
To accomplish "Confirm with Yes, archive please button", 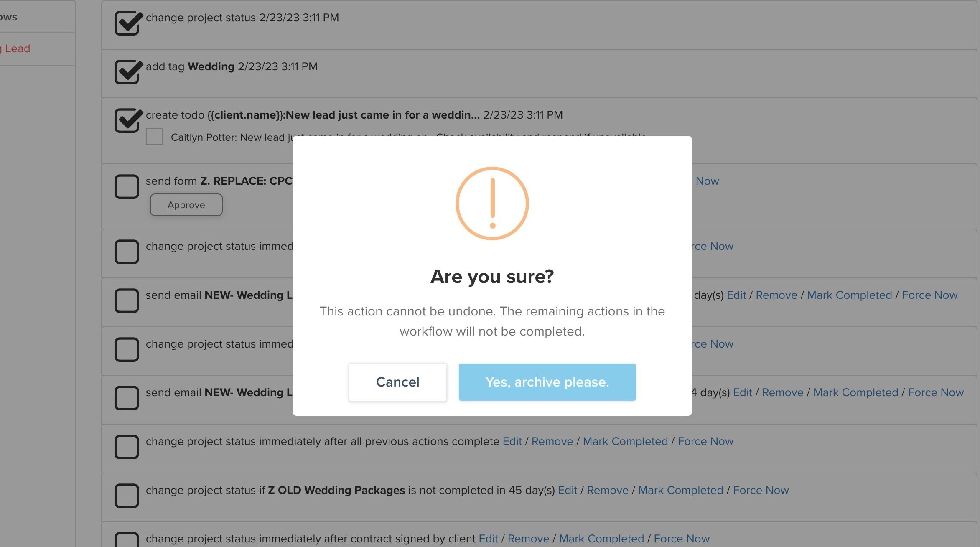I will pos(547,382).
